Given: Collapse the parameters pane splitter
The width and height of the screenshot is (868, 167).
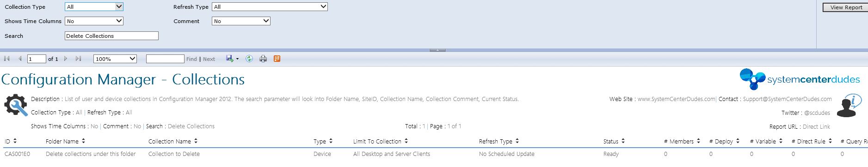Looking at the screenshot, I should click(x=437, y=50).
